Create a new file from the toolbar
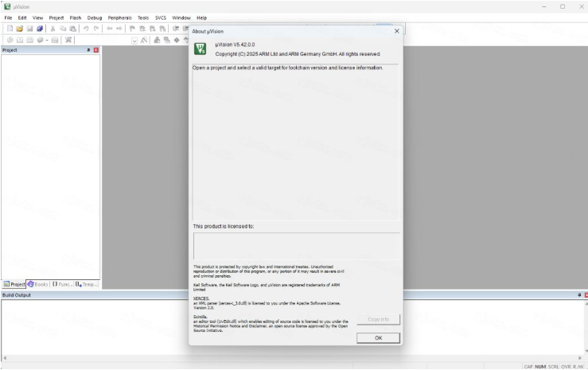 [x=10, y=29]
